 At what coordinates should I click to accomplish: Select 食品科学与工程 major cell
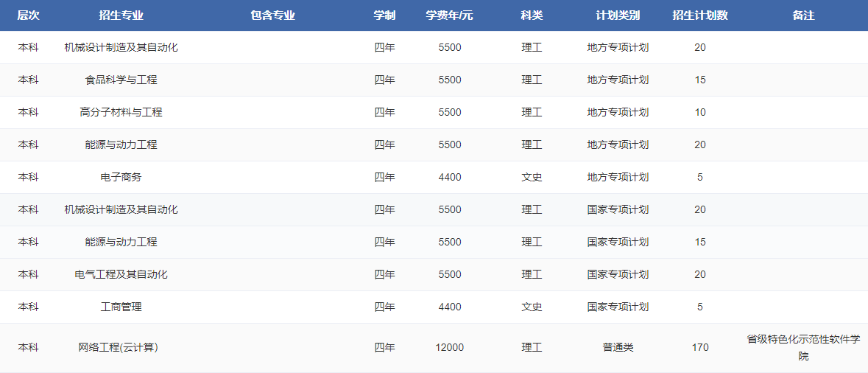(121, 80)
